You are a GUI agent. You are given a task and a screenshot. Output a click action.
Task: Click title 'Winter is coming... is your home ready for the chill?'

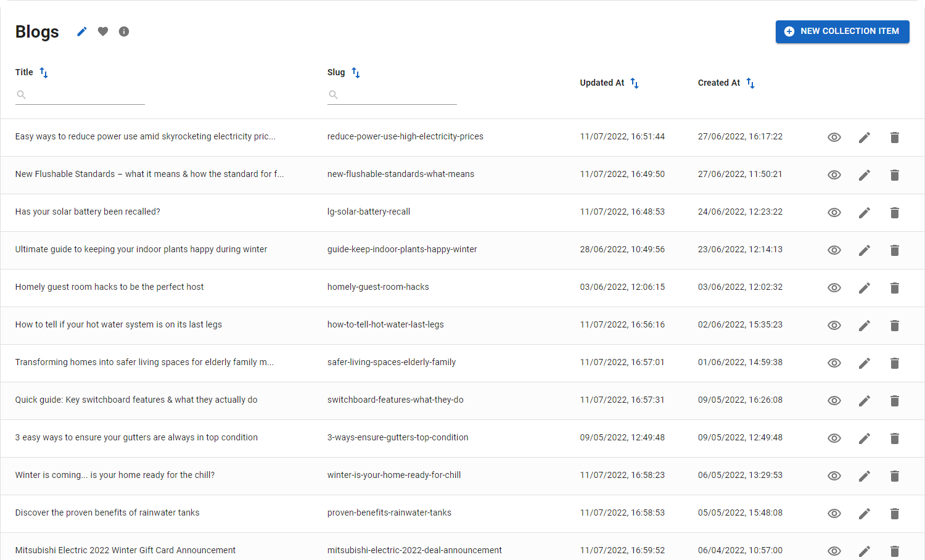point(115,475)
